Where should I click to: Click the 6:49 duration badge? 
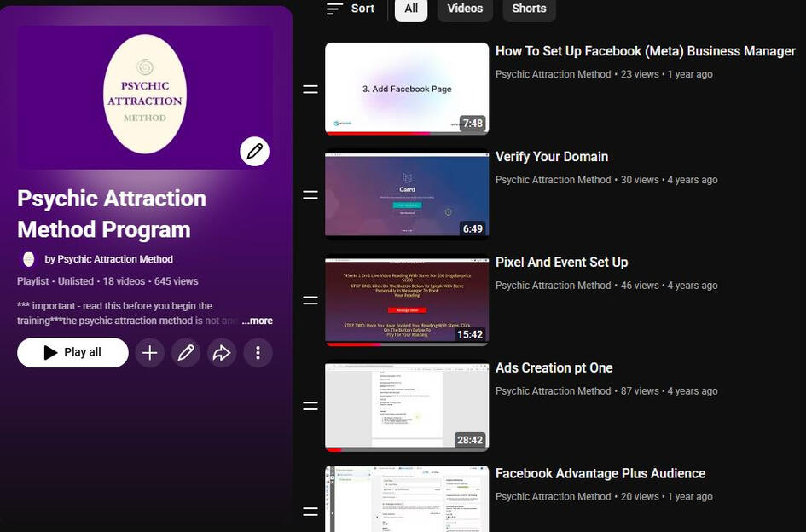(x=473, y=228)
